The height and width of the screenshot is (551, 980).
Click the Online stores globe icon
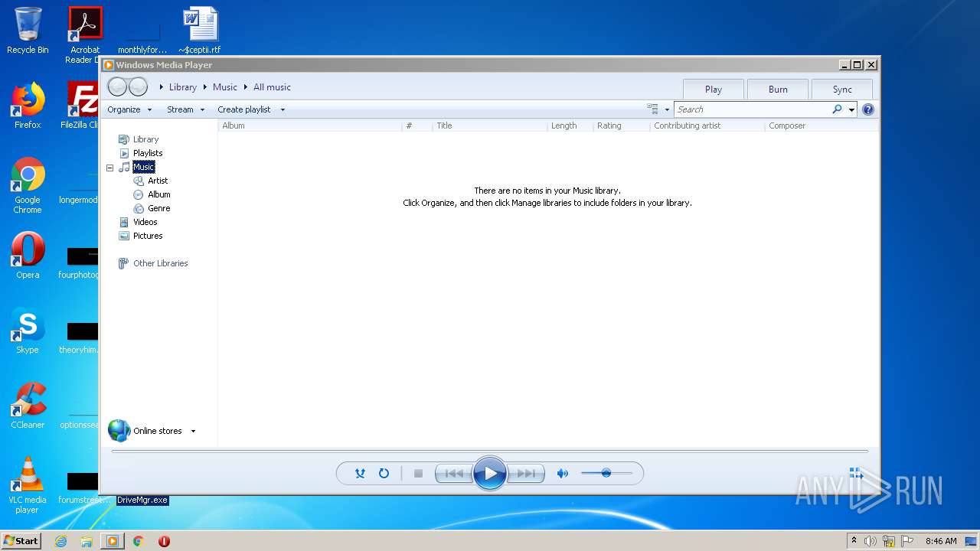coord(119,431)
